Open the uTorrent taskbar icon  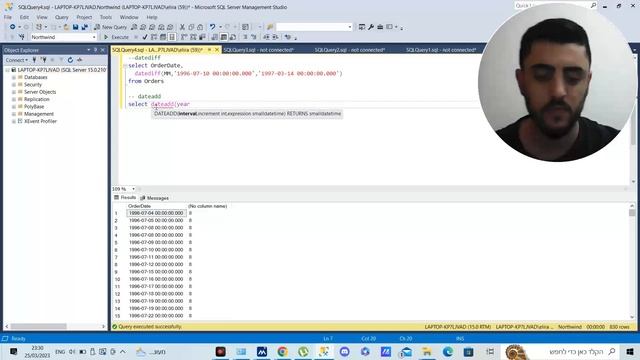tap(303, 351)
